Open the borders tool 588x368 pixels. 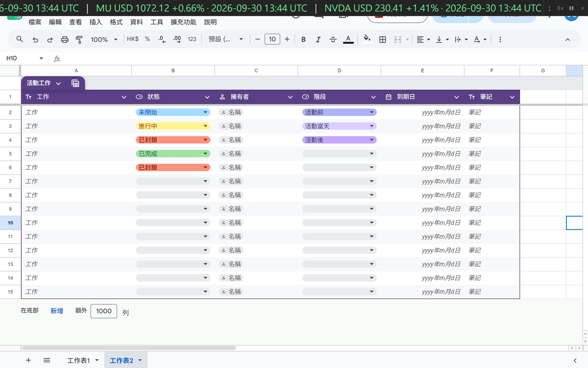point(383,40)
